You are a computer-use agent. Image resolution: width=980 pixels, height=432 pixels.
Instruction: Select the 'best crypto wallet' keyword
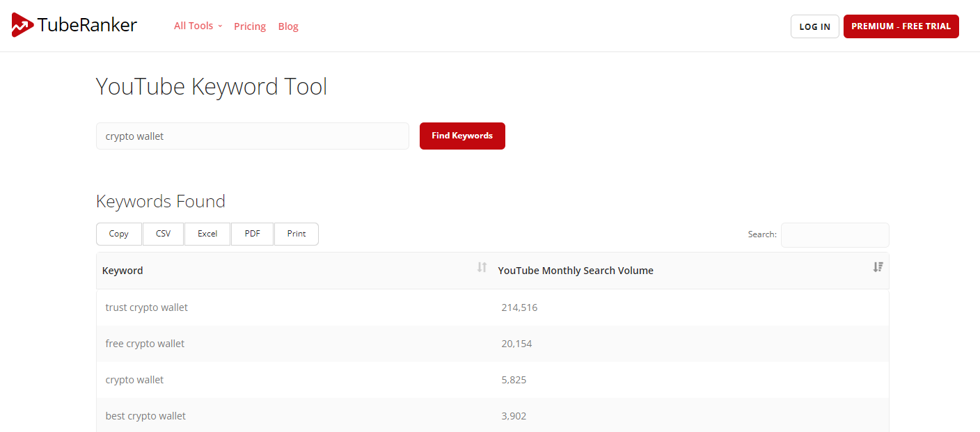pyautogui.click(x=145, y=416)
